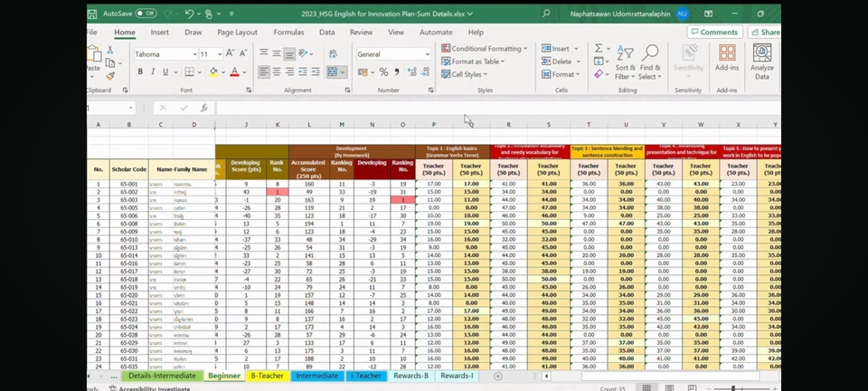Screen dimensions: 868x391
Task: Open Font dialog launcher
Action: (249, 91)
